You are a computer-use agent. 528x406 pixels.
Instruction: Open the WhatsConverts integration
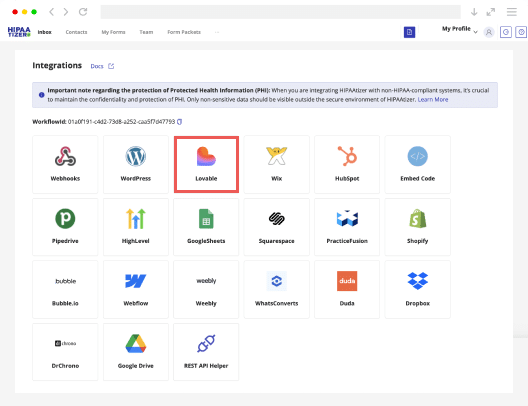tap(277, 290)
